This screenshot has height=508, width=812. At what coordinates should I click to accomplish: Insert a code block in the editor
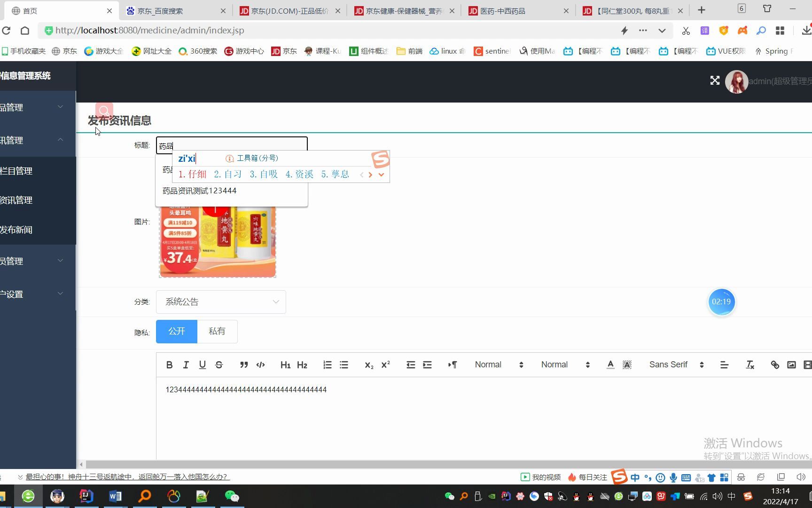coord(260,365)
